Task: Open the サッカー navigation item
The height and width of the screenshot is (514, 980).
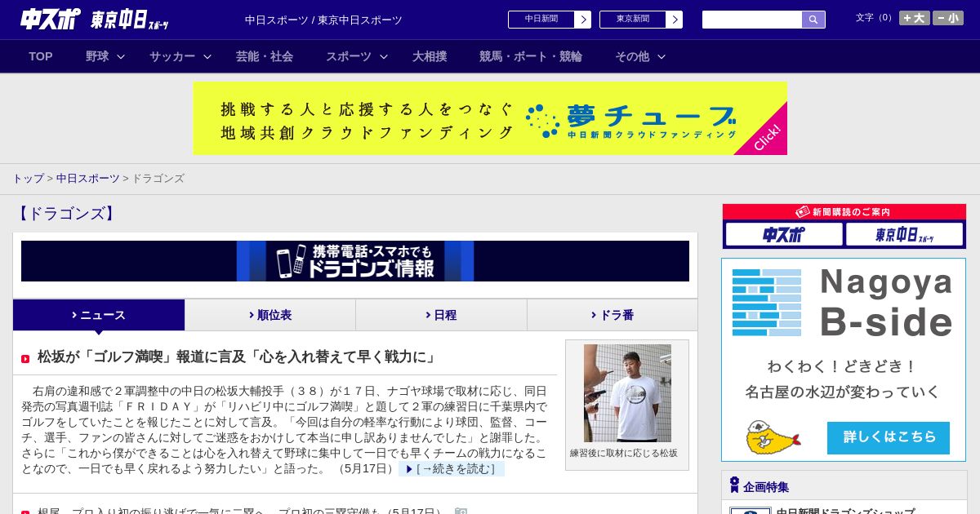Action: click(x=172, y=56)
